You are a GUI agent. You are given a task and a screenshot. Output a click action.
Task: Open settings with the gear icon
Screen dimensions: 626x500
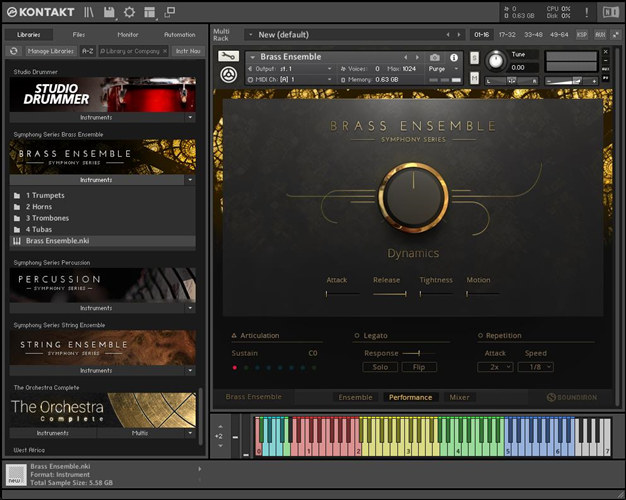tap(129, 12)
